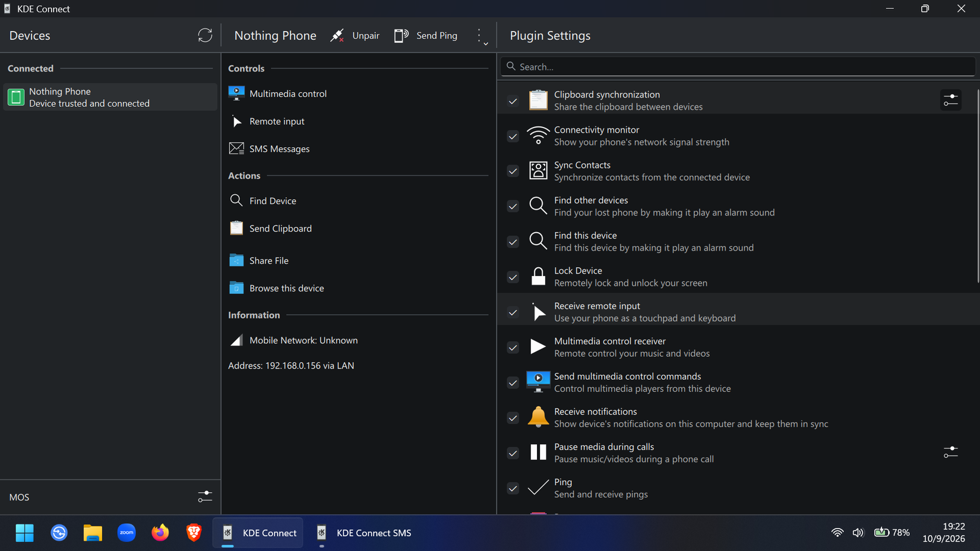This screenshot has height=551, width=980.
Task: Disable Multimedia control receiver plugin
Action: click(513, 347)
